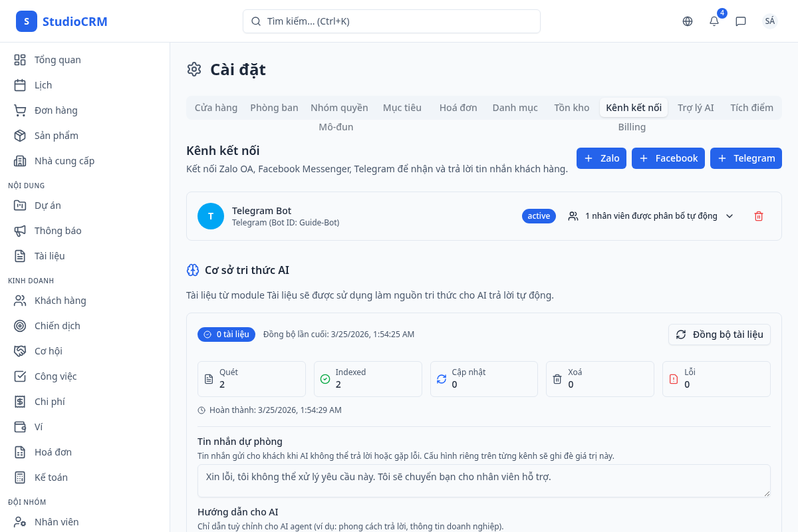Click the StudioCRM logo icon

point(27,21)
